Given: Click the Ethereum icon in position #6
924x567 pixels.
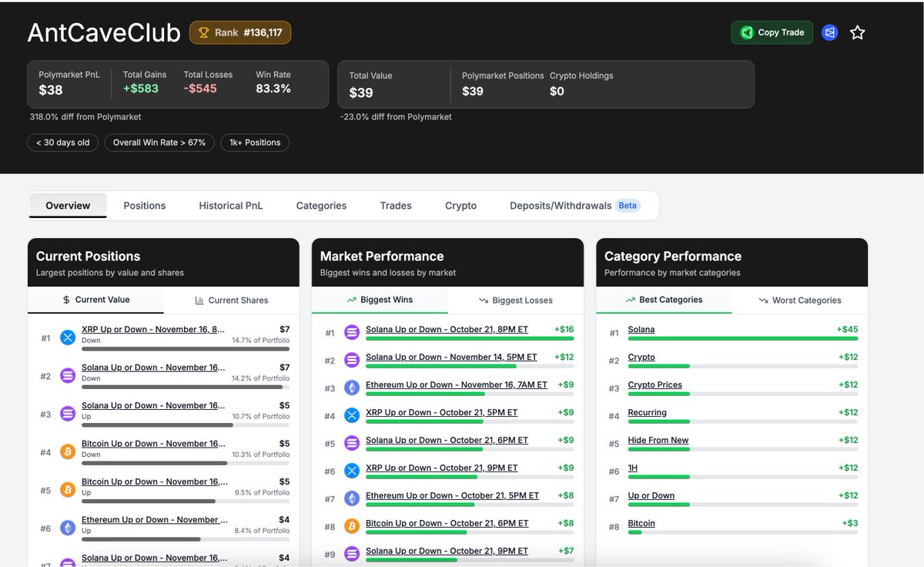Looking at the screenshot, I should point(68,528).
